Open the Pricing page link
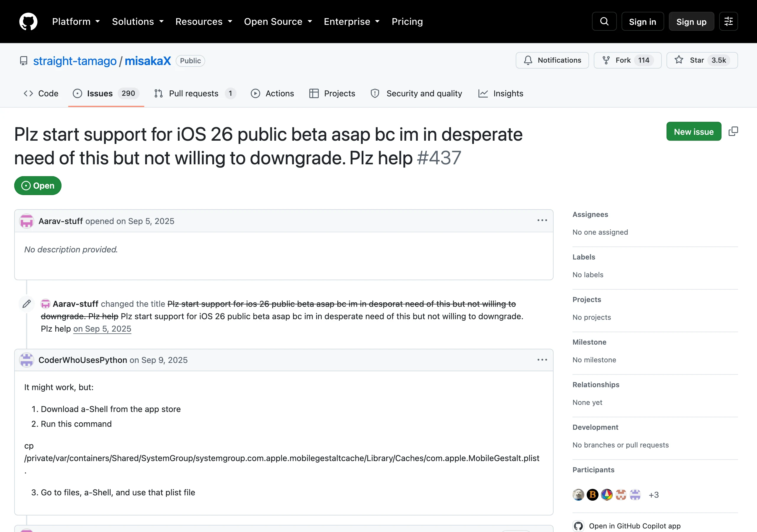757x532 pixels. 407,22
